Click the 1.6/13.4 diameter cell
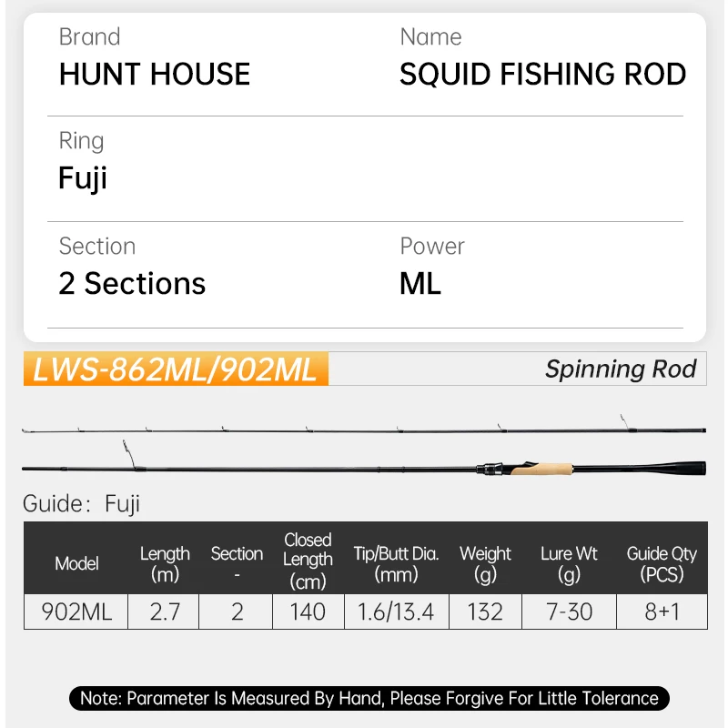Viewport: 728px width, 728px height. (x=396, y=612)
